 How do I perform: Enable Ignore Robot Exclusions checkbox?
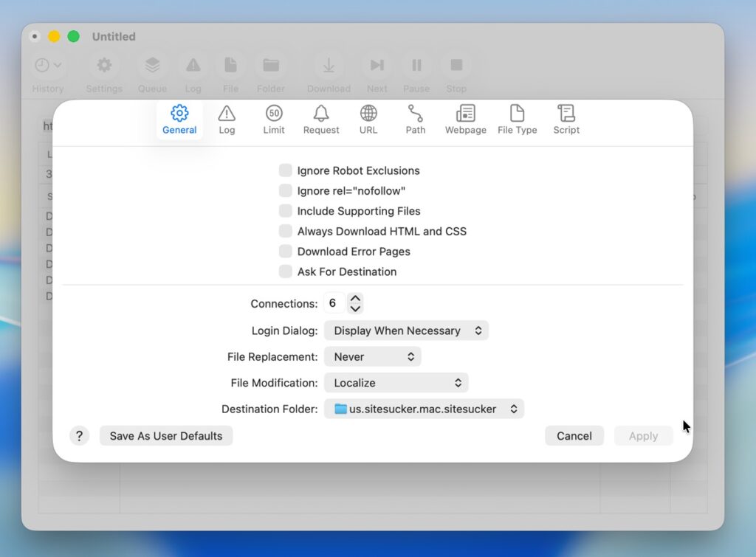pos(286,170)
